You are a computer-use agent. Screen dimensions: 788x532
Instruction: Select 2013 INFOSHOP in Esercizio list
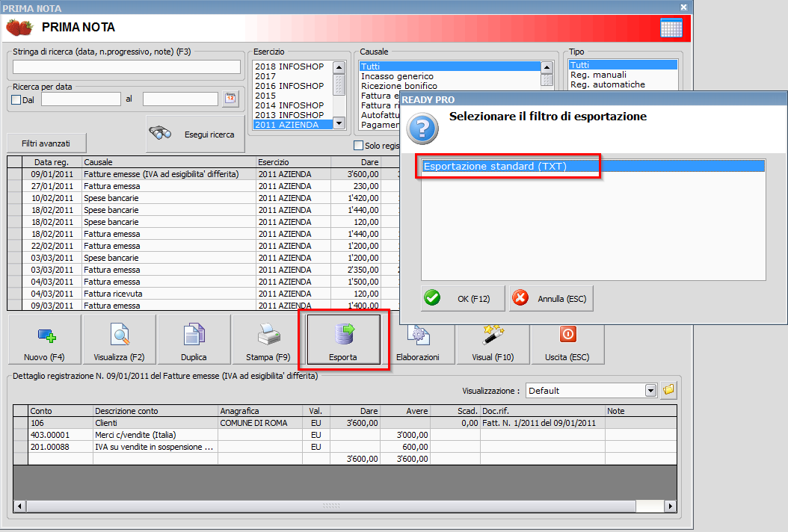click(293, 115)
